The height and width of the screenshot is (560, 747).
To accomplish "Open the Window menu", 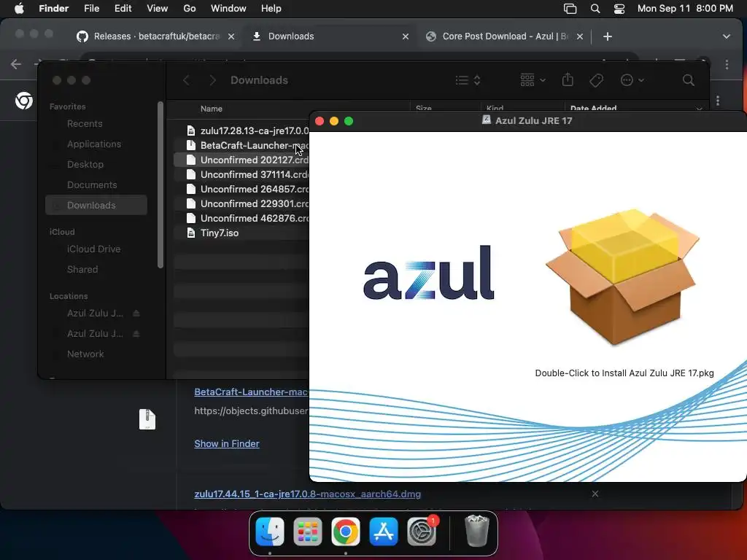I will tap(228, 9).
